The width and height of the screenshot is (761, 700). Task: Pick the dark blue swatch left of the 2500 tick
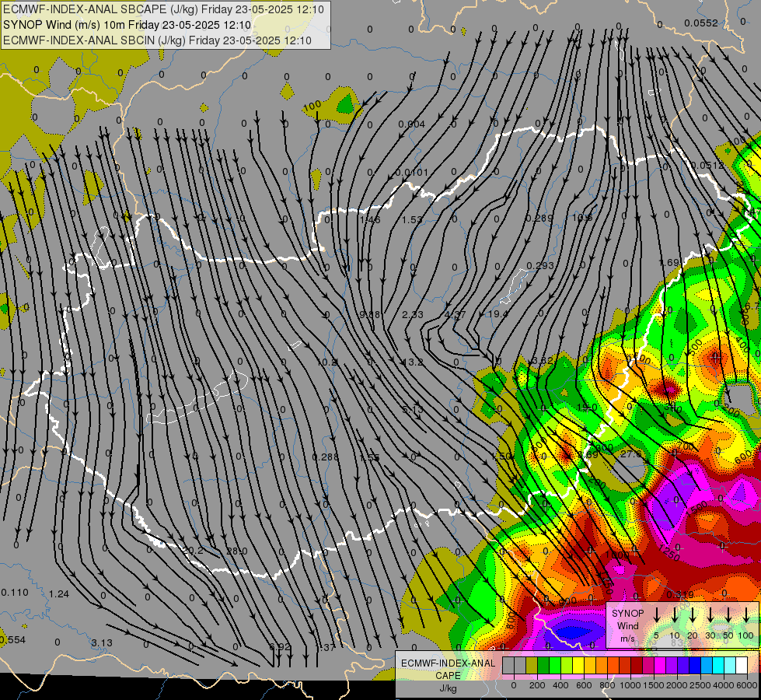(x=694, y=666)
